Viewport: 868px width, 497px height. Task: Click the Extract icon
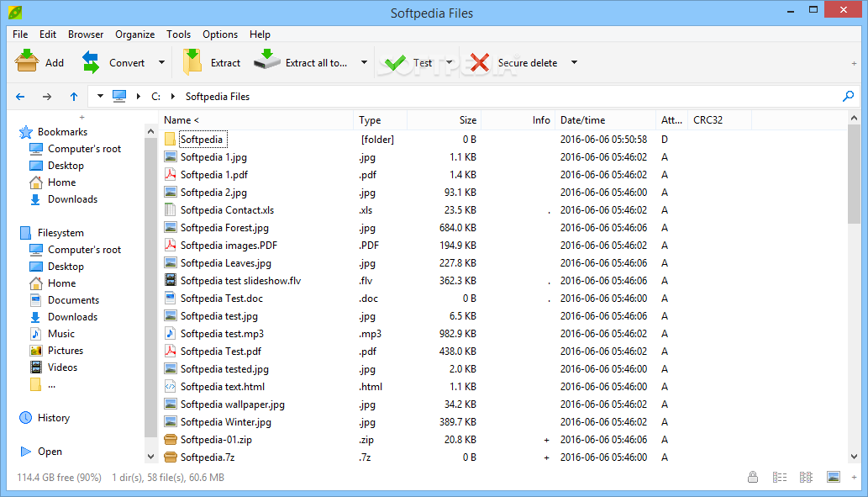coord(192,62)
